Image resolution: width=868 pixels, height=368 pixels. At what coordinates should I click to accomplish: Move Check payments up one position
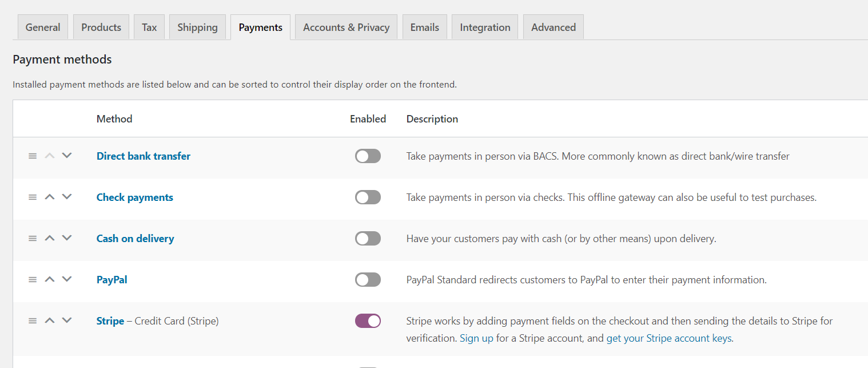[x=50, y=196]
